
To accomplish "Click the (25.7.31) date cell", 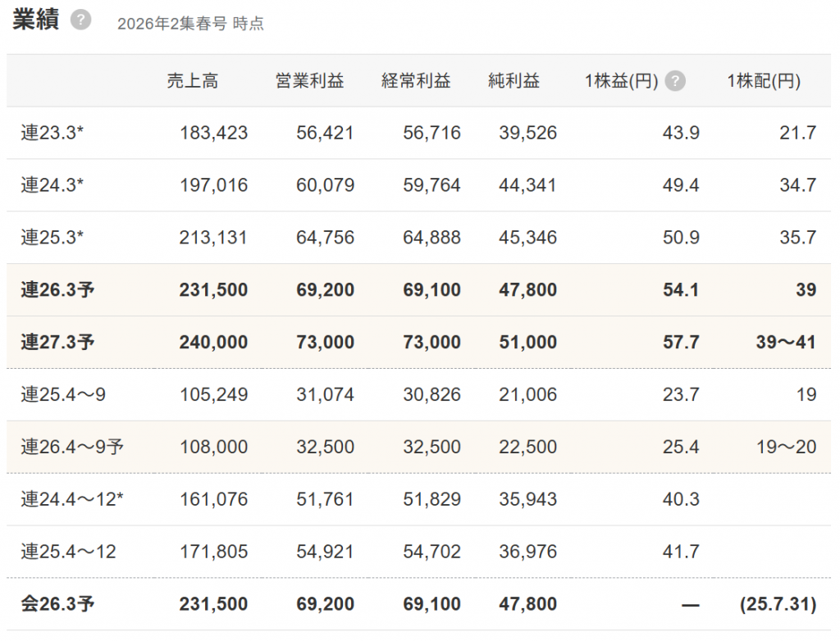I will (777, 605).
